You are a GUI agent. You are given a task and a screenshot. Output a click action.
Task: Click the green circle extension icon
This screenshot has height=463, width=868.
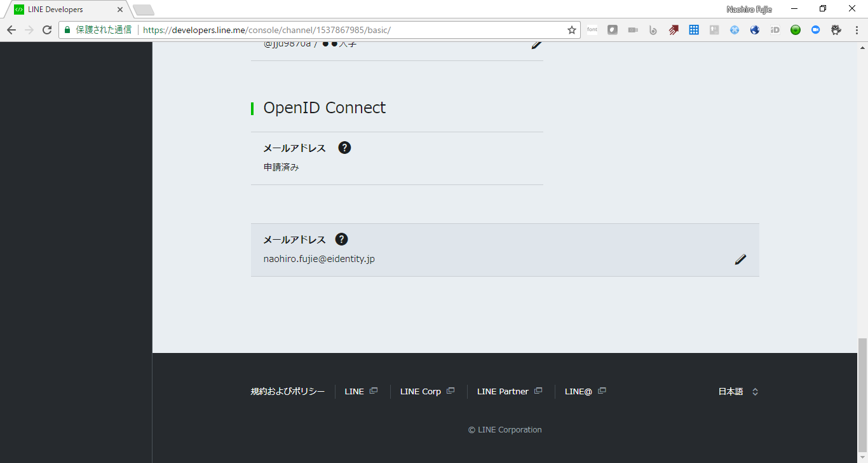[796, 30]
